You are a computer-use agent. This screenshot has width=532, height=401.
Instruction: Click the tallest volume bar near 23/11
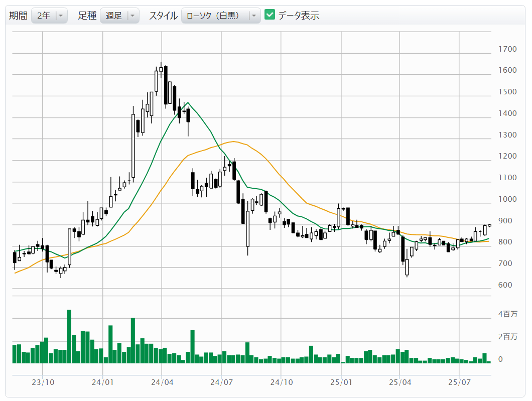tap(69, 336)
